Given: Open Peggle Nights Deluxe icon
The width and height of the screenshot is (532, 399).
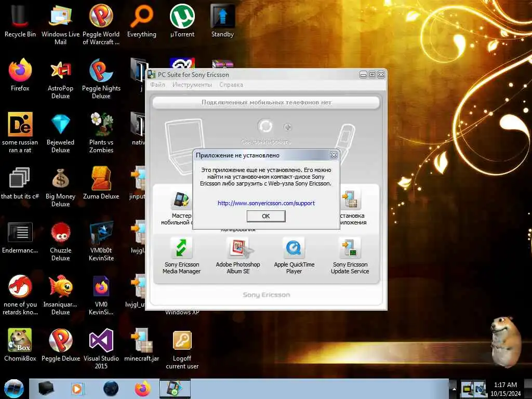Looking at the screenshot, I should coord(101,70).
